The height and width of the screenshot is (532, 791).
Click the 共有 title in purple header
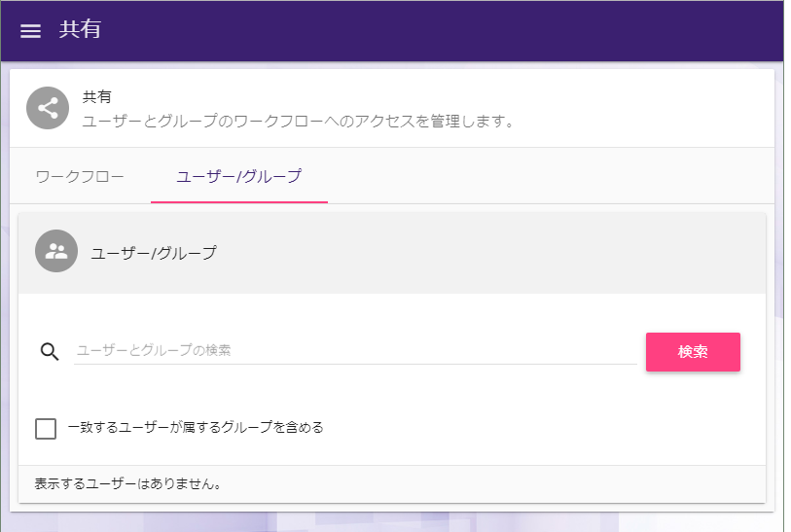(80, 30)
